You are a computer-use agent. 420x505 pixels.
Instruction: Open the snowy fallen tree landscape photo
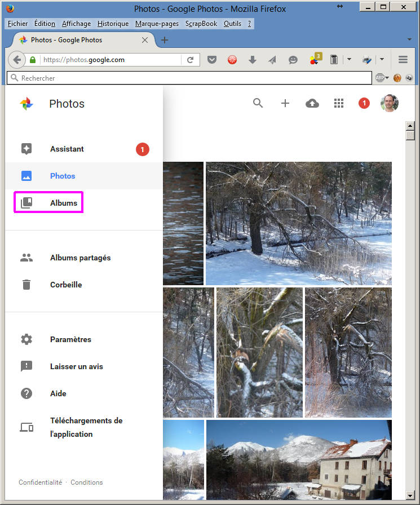click(299, 224)
